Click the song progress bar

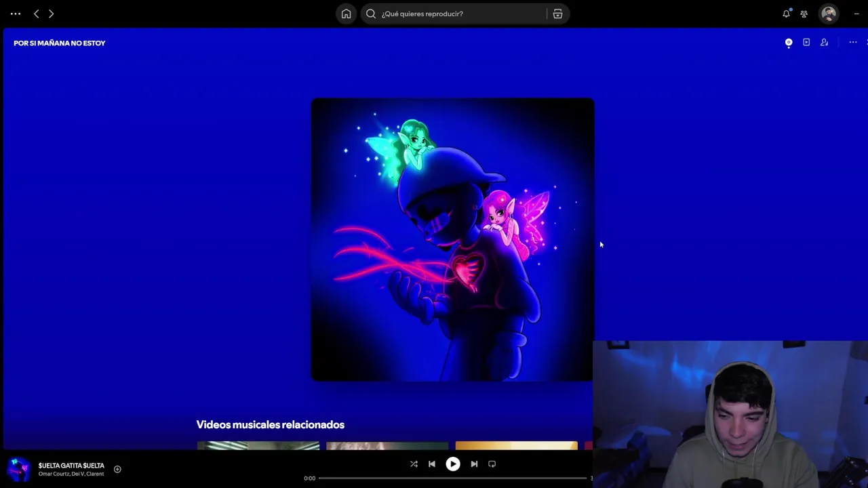coord(453,479)
